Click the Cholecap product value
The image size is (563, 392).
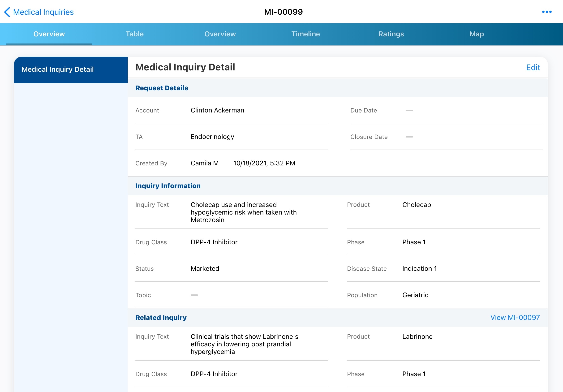(x=416, y=205)
